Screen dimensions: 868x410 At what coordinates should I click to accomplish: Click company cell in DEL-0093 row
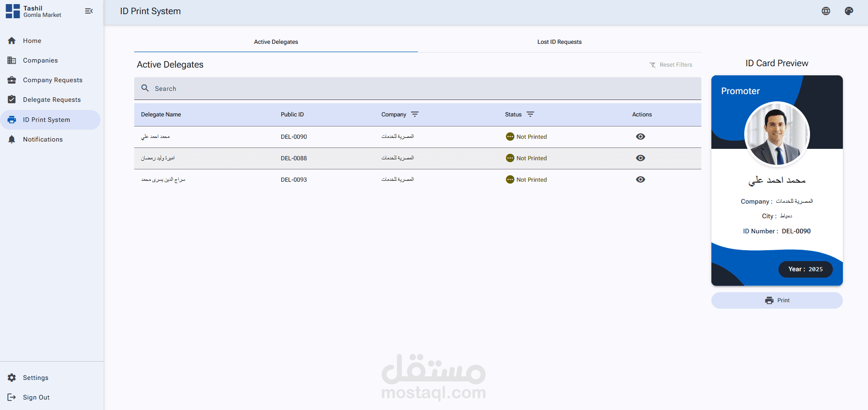pos(398,179)
